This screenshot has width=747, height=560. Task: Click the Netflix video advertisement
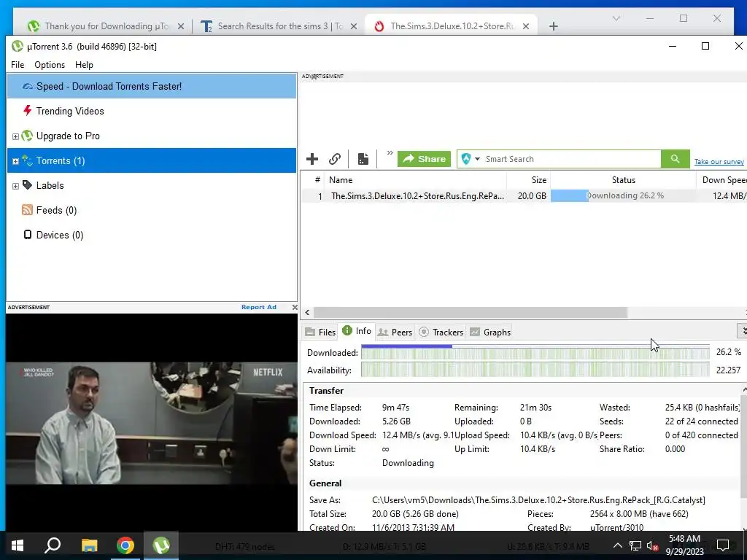click(152, 422)
